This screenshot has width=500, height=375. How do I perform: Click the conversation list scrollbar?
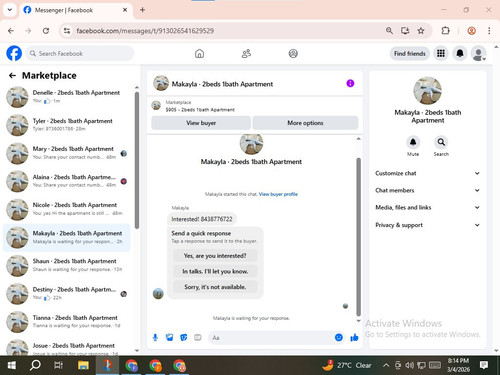[137, 161]
